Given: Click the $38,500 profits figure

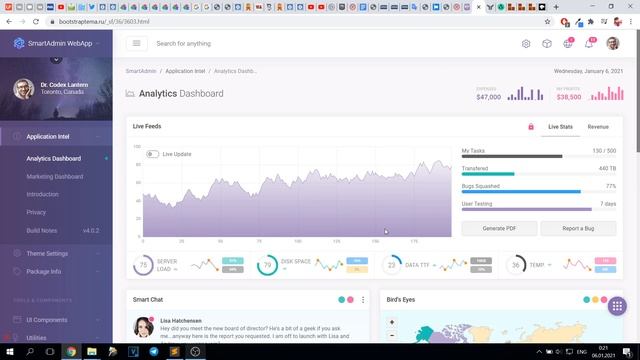Looking at the screenshot, I should tap(569, 97).
